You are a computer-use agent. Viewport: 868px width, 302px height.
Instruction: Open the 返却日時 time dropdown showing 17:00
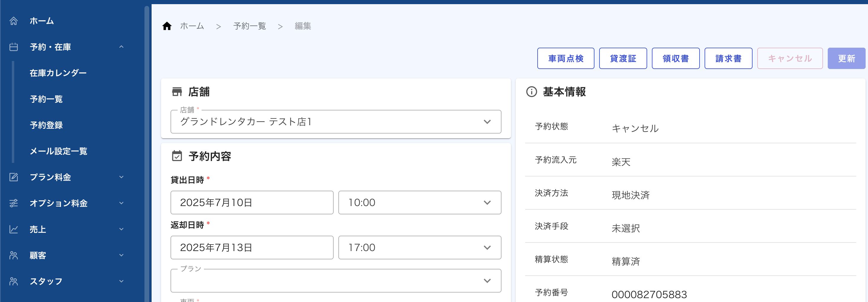coord(419,248)
